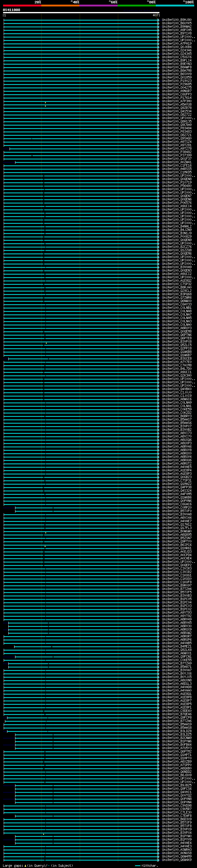The width and height of the screenshot is (197, 868).
Task: Click the UniRef100_P17614 hit name
Action: coord(177,98)
